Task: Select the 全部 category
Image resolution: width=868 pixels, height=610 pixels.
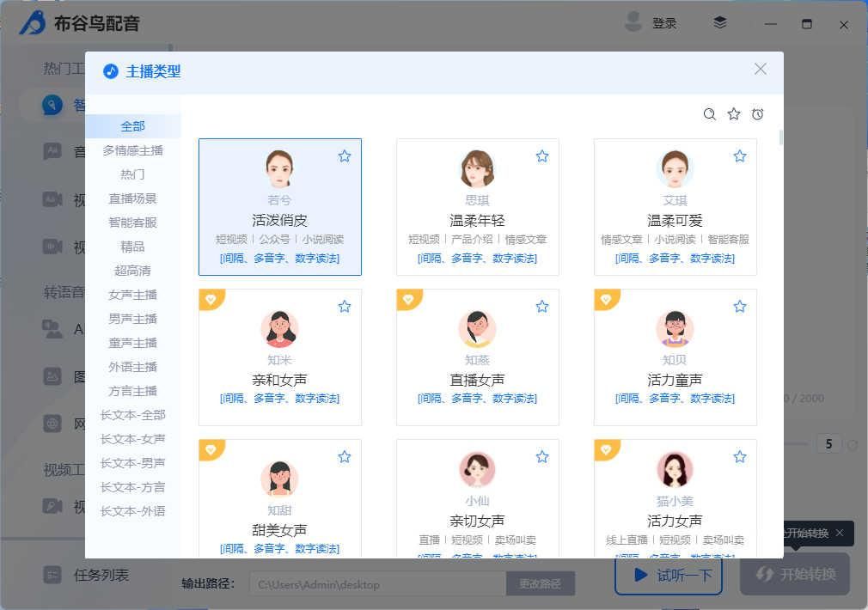Action: pos(133,126)
